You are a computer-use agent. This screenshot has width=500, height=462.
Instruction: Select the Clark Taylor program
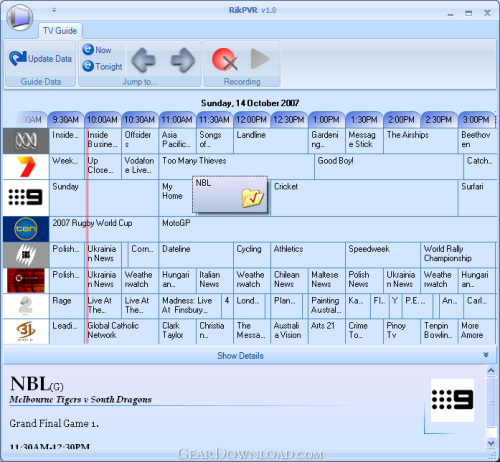[177, 331]
